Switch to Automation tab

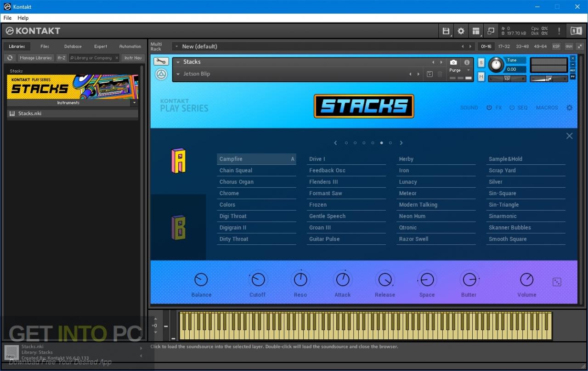coord(130,46)
